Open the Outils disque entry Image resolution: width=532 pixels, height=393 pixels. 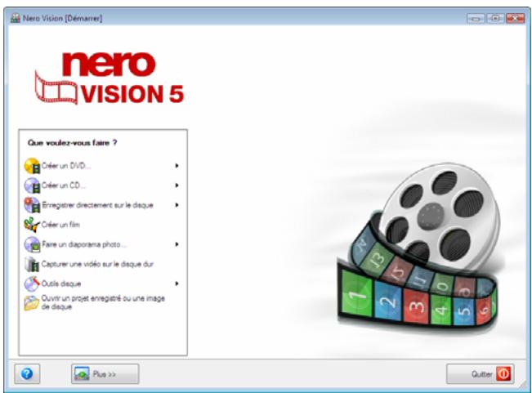tap(61, 284)
